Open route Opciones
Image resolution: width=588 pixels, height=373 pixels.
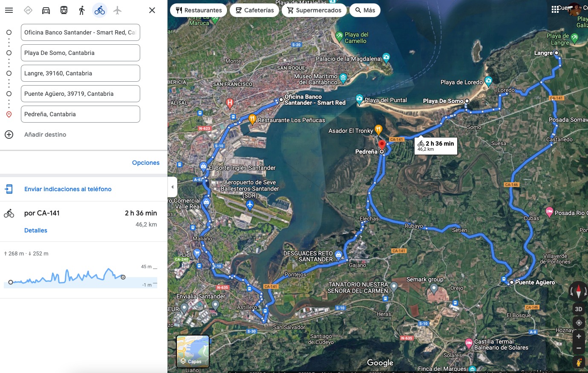(x=146, y=163)
